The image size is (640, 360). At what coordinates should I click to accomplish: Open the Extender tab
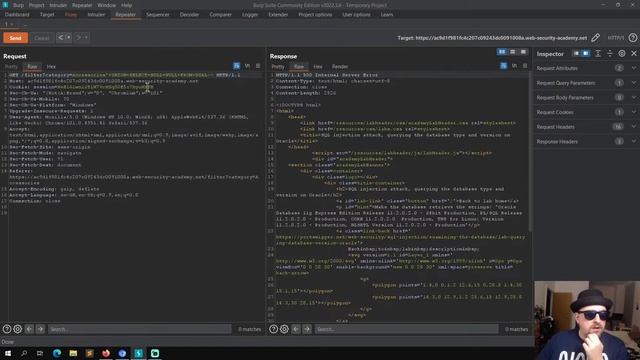click(278, 15)
